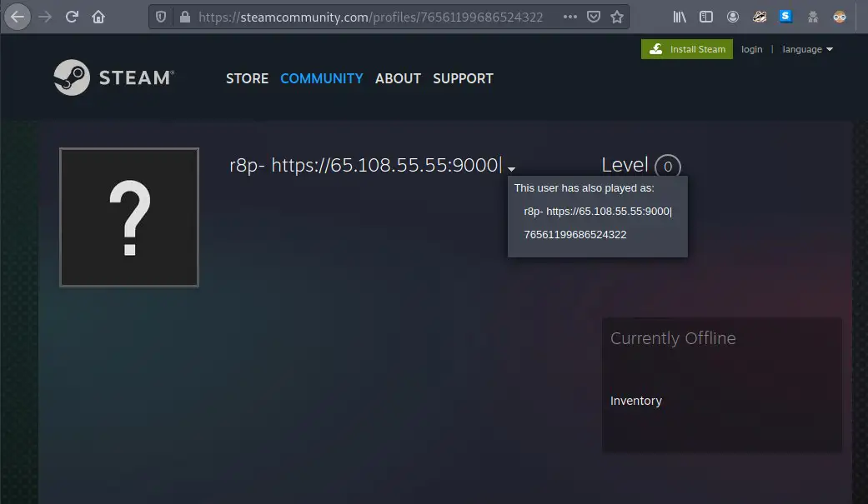Bookmark this page with the star icon
Viewport: 868px width, 504px height.
point(617,17)
